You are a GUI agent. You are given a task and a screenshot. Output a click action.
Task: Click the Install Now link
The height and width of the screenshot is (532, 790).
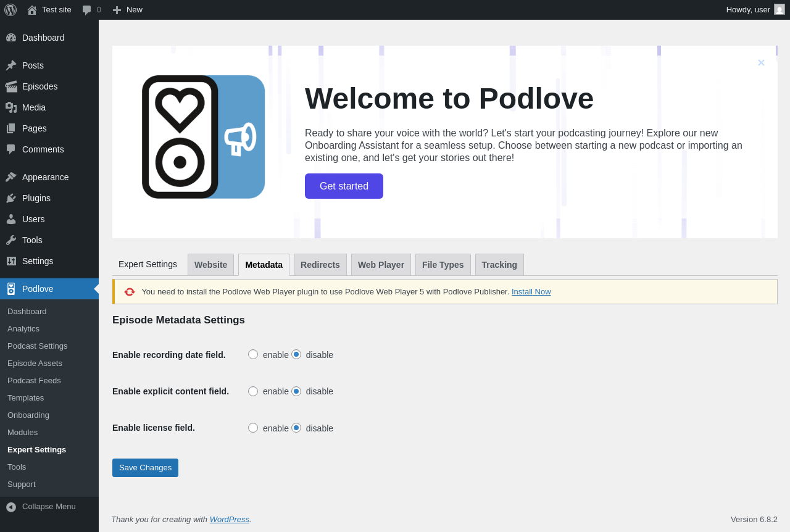tap(531, 292)
